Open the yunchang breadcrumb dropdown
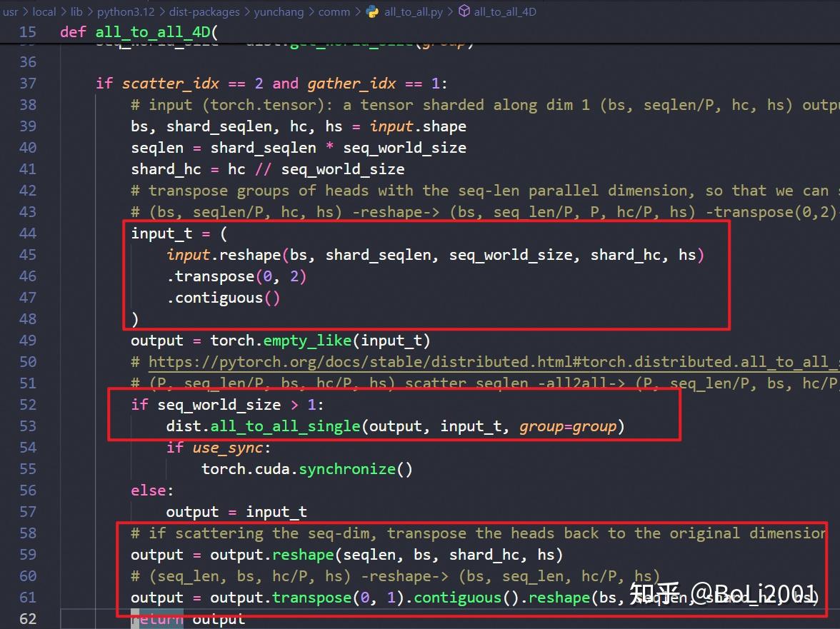This screenshot has height=629, width=840. click(280, 11)
